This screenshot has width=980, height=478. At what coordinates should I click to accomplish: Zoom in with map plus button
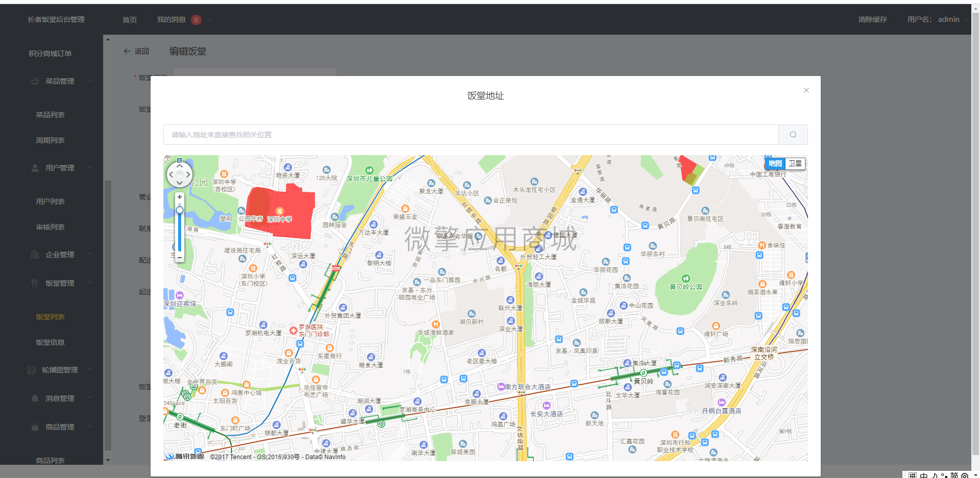click(180, 197)
